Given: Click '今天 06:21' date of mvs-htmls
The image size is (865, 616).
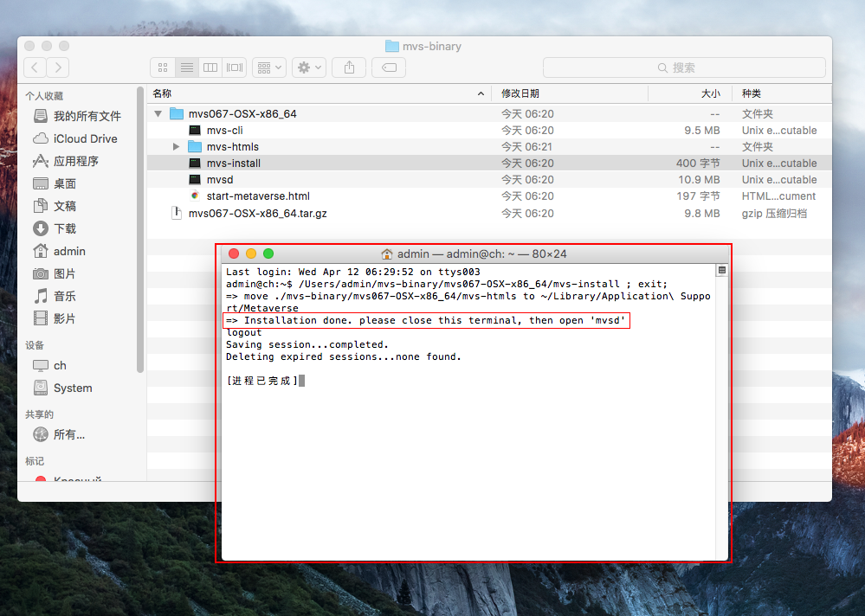Looking at the screenshot, I should coord(527,146).
